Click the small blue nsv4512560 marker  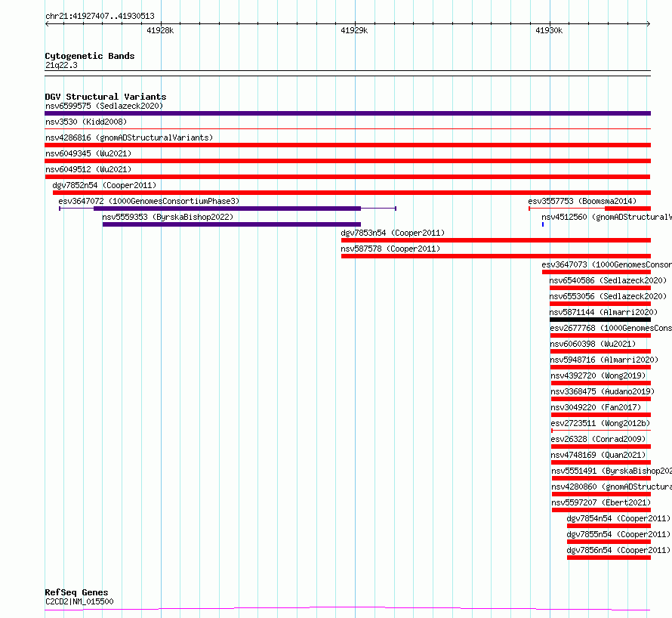coord(543,224)
